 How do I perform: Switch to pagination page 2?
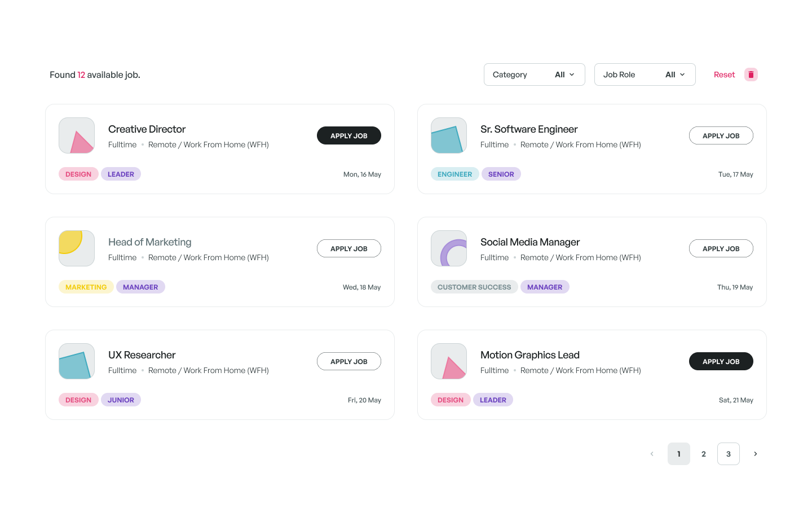(704, 454)
